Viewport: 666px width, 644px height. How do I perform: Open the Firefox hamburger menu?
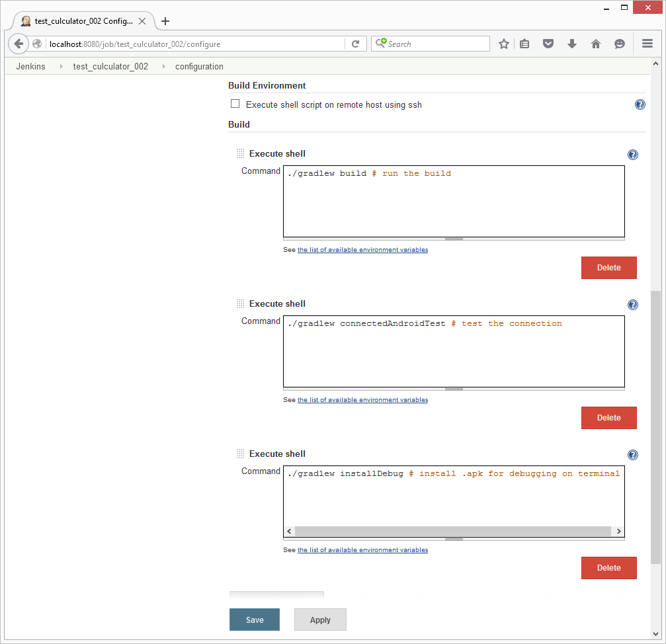(x=647, y=44)
